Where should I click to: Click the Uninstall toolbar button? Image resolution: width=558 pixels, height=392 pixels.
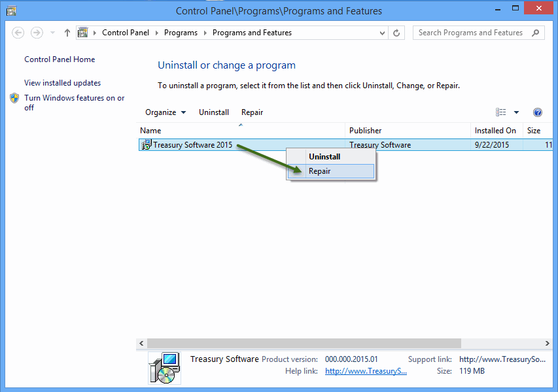(x=213, y=112)
